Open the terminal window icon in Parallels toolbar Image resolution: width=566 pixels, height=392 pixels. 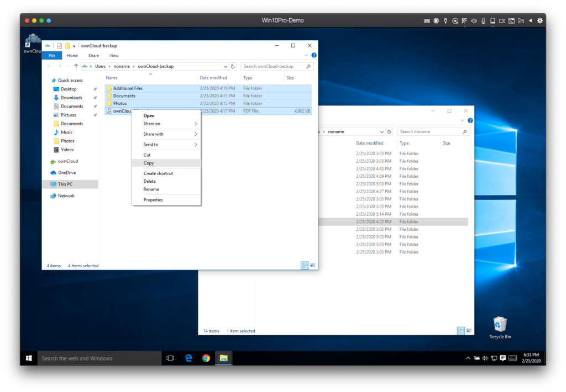click(511, 21)
